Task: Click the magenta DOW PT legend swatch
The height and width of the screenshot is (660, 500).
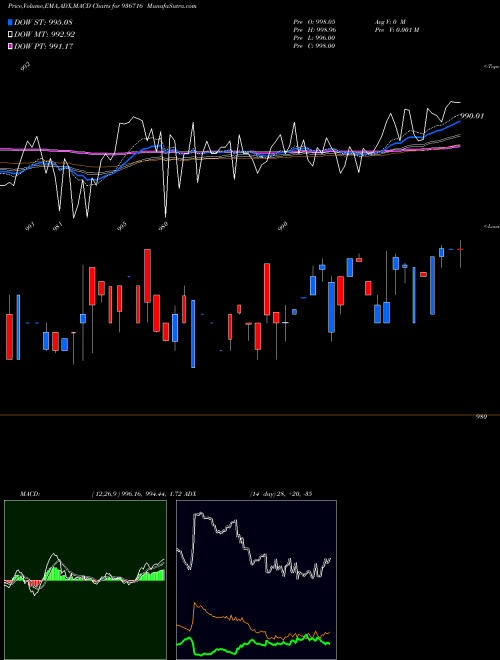Action: click(11, 46)
